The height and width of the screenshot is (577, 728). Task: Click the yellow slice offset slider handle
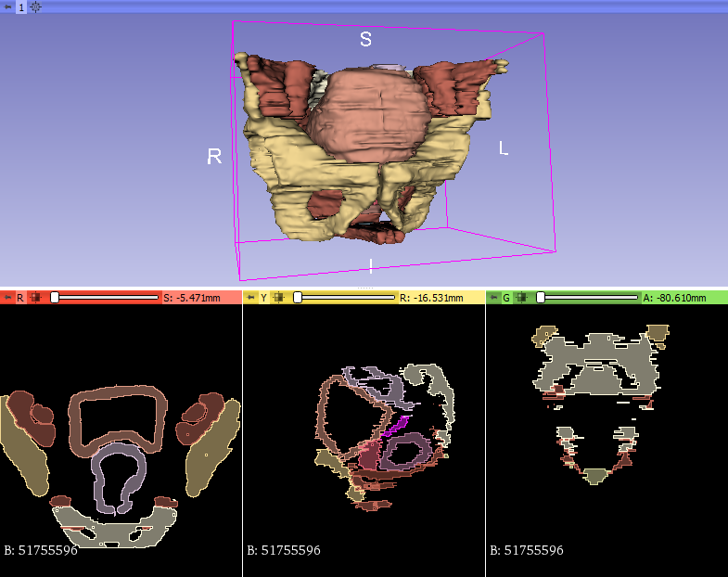tap(298, 298)
